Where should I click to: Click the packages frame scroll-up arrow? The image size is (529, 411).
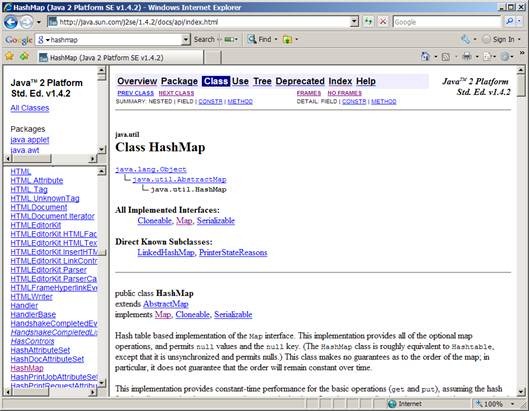[x=102, y=70]
